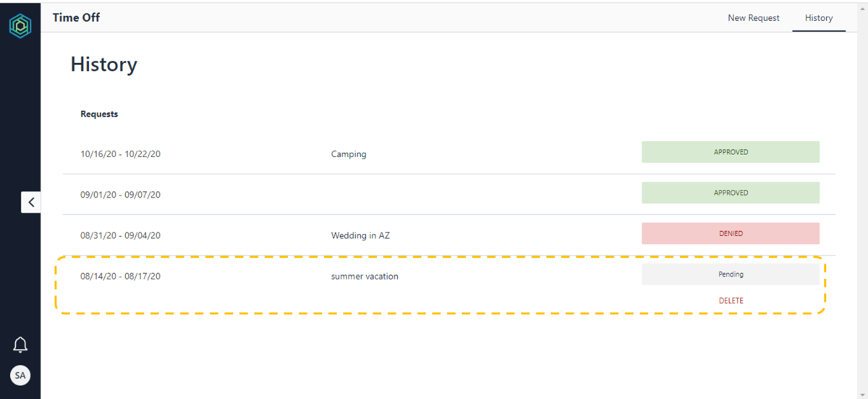This screenshot has height=399, width=868.
Task: Click the History page heading
Action: 103,64
